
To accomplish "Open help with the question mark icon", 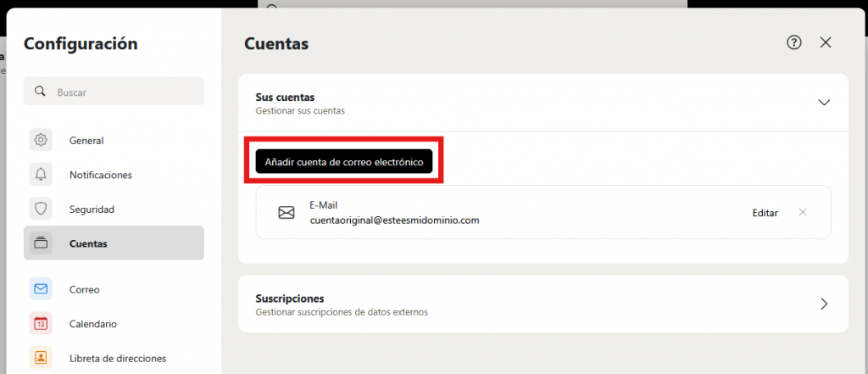I will coord(794,42).
